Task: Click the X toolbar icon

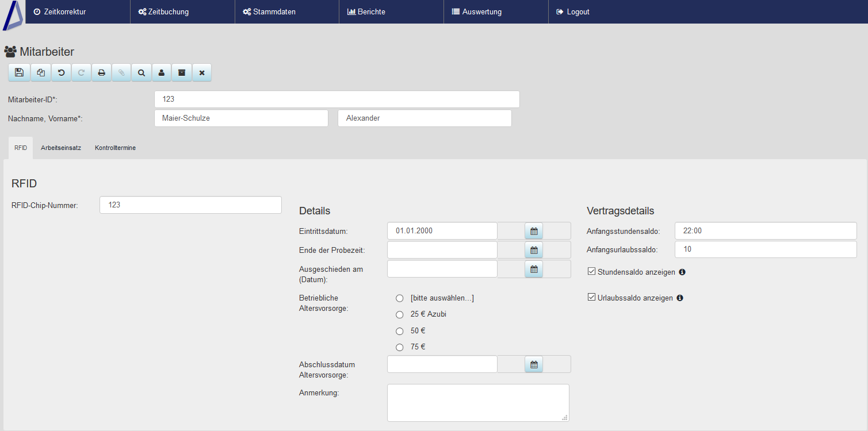Action: tap(202, 72)
